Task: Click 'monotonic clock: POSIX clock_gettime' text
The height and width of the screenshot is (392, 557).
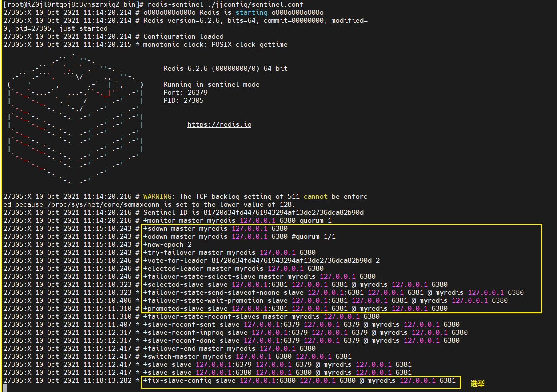Action: pyautogui.click(x=215, y=44)
